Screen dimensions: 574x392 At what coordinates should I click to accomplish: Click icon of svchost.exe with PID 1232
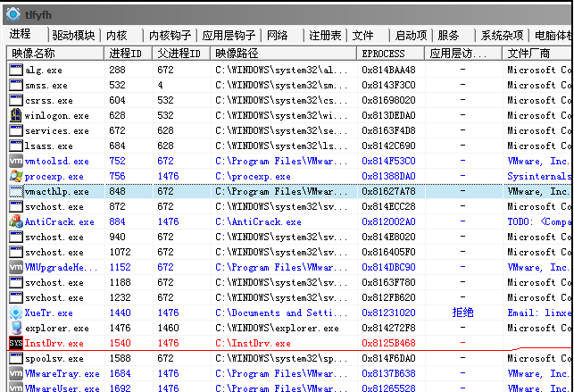16,297
